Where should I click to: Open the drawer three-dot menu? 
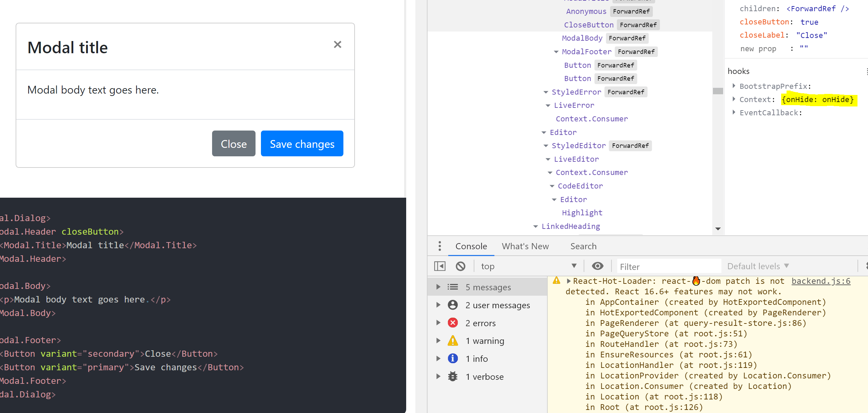pyautogui.click(x=440, y=246)
